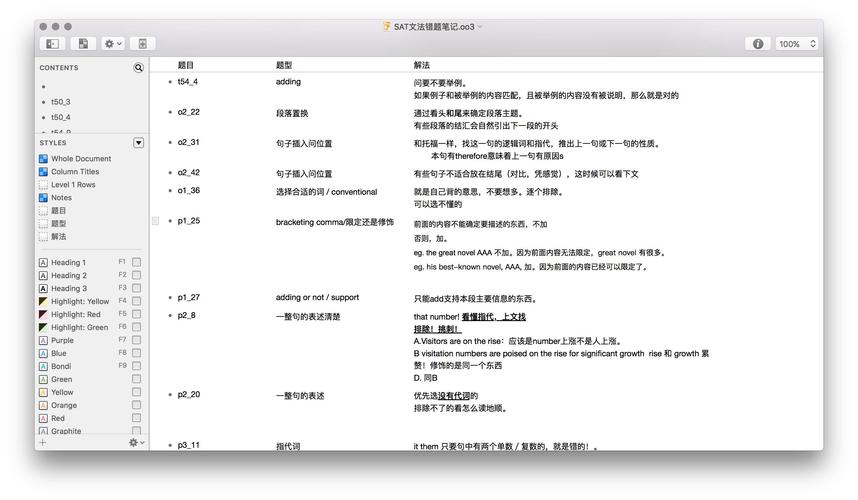Click the Heading 3 style icon
858x500 pixels.
tap(43, 288)
